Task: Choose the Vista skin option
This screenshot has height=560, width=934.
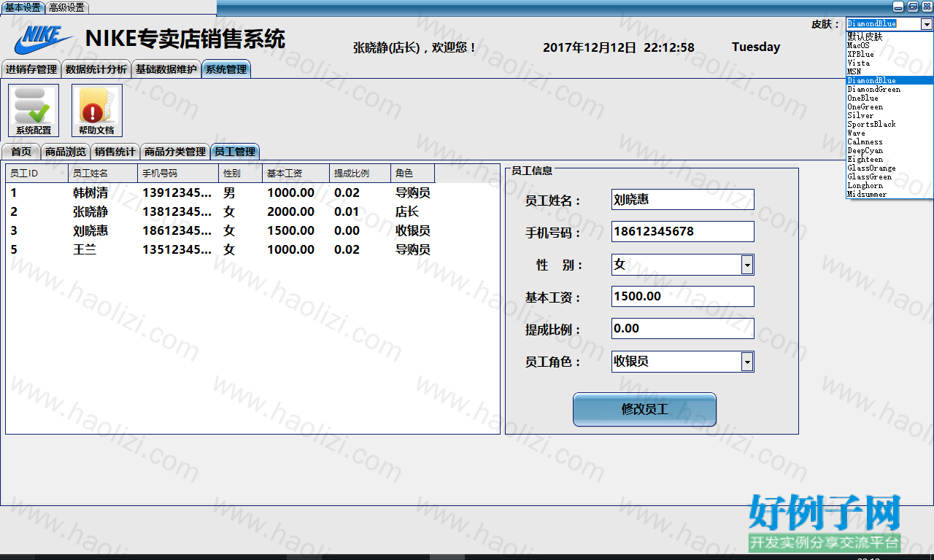Action: click(x=889, y=63)
